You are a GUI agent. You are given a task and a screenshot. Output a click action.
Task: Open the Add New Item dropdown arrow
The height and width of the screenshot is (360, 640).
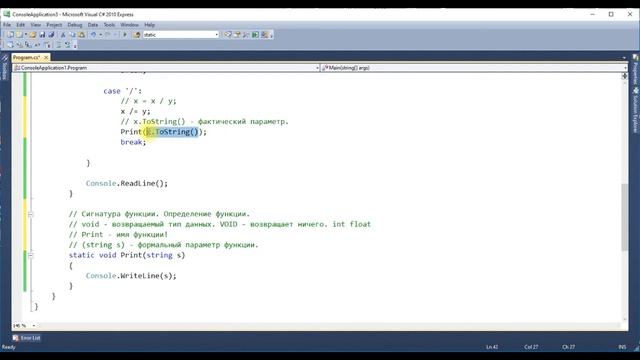(26, 35)
